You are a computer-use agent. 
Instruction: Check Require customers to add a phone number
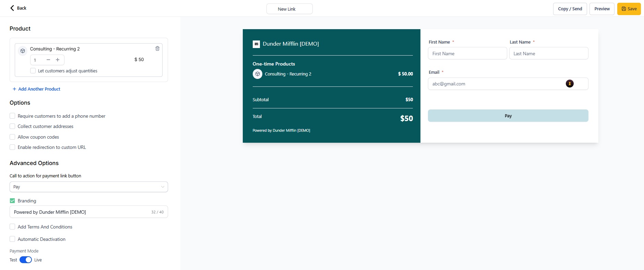pos(12,116)
